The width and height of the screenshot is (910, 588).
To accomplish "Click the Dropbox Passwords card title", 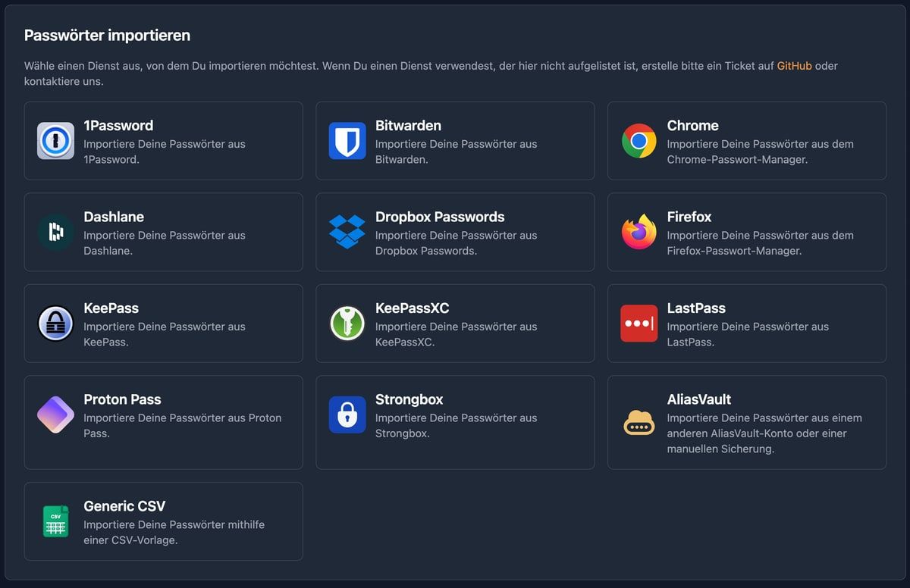I will point(439,217).
